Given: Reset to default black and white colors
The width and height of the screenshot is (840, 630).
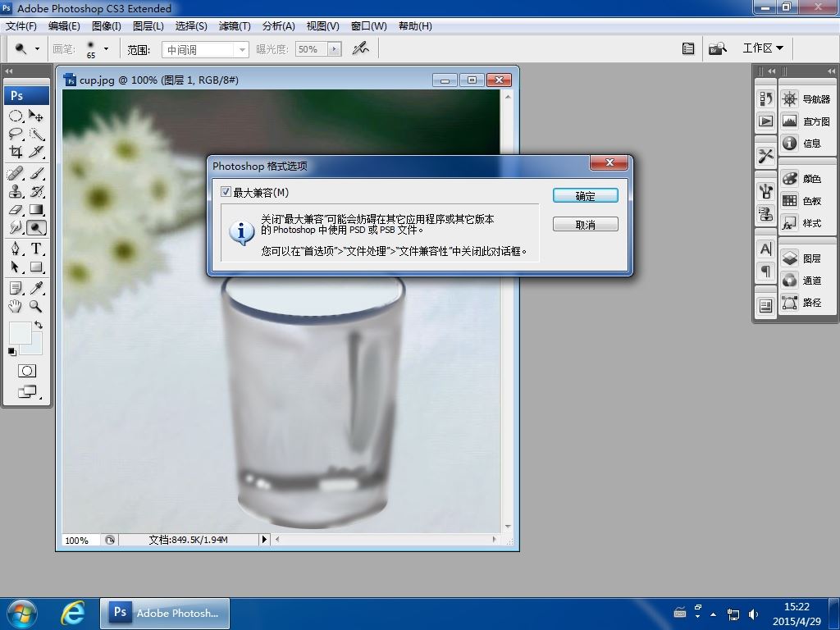Looking at the screenshot, I should point(11,351).
